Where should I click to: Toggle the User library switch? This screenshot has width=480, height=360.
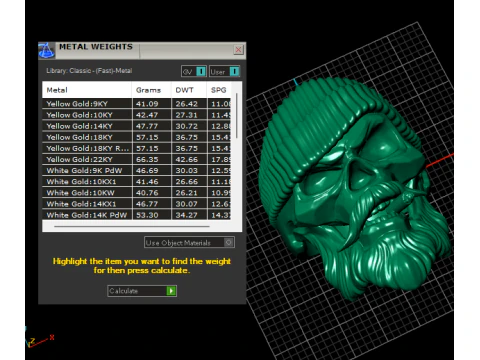(x=224, y=71)
